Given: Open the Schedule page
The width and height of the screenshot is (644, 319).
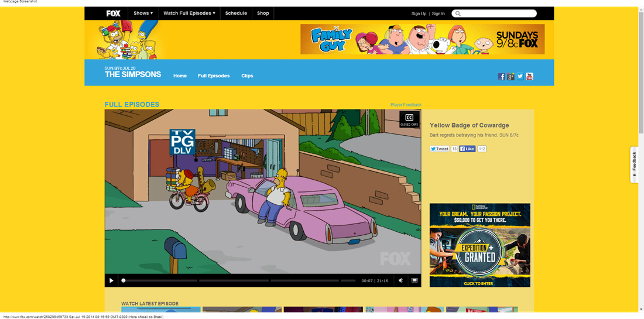Looking at the screenshot, I should (x=236, y=13).
